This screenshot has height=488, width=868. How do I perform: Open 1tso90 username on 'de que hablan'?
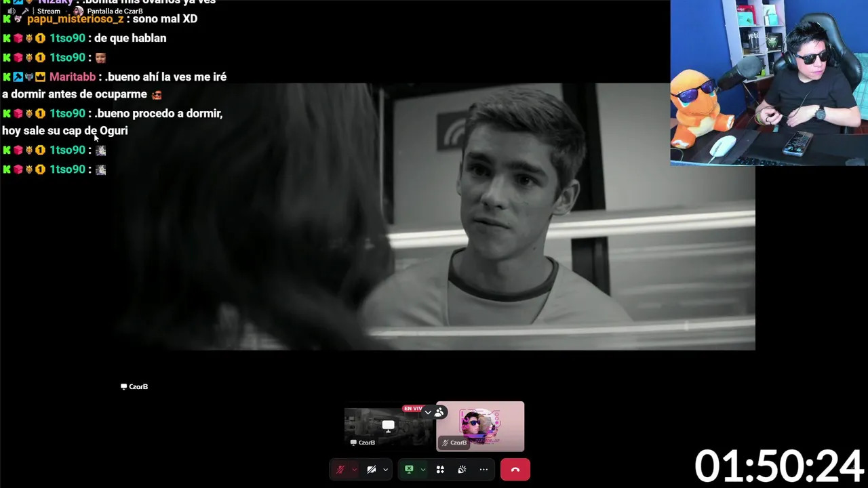click(67, 39)
